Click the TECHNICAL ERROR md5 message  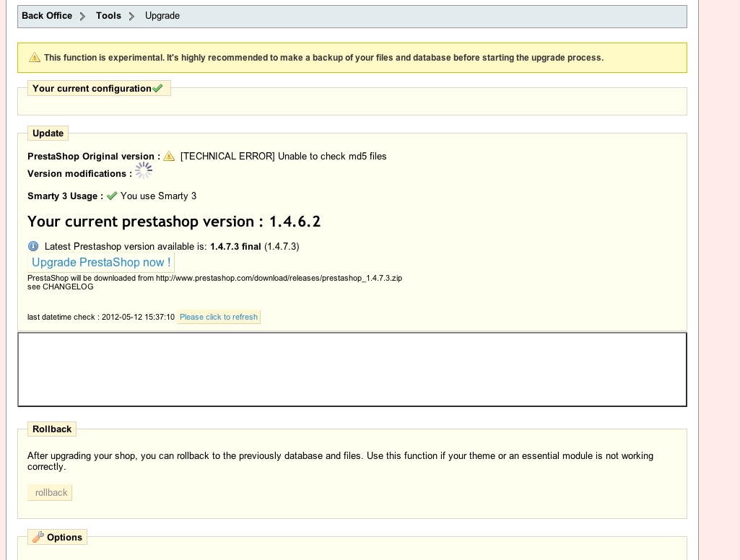(x=283, y=156)
